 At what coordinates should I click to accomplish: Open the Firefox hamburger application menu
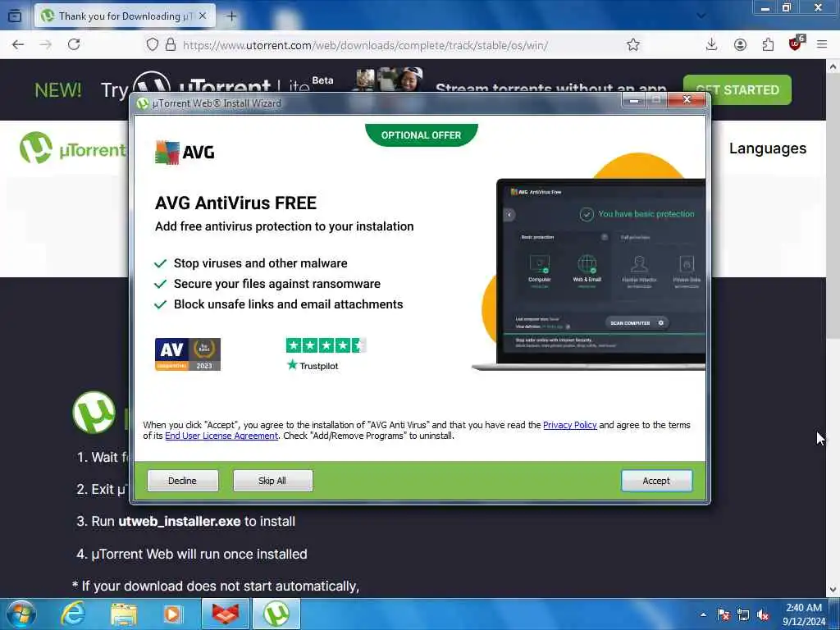[x=822, y=44]
